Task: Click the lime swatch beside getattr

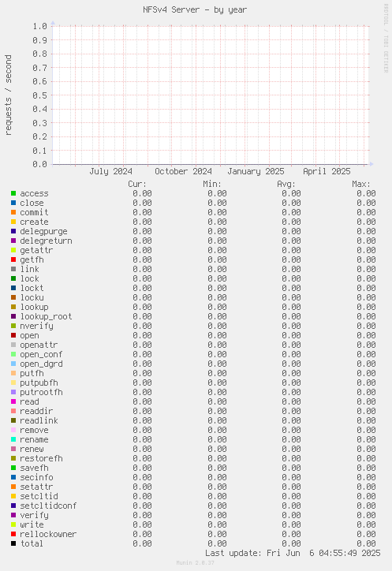Action: pyautogui.click(x=13, y=250)
